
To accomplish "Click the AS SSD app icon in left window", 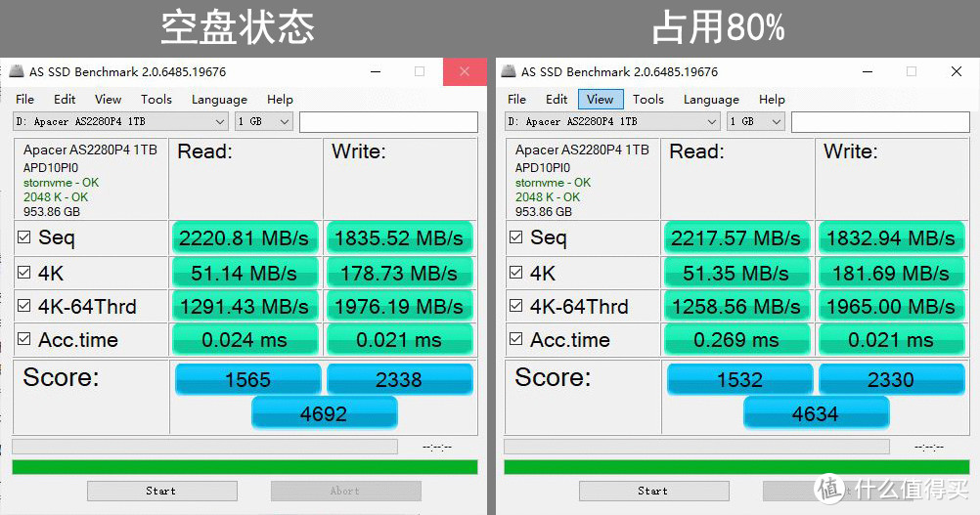I will point(17,71).
